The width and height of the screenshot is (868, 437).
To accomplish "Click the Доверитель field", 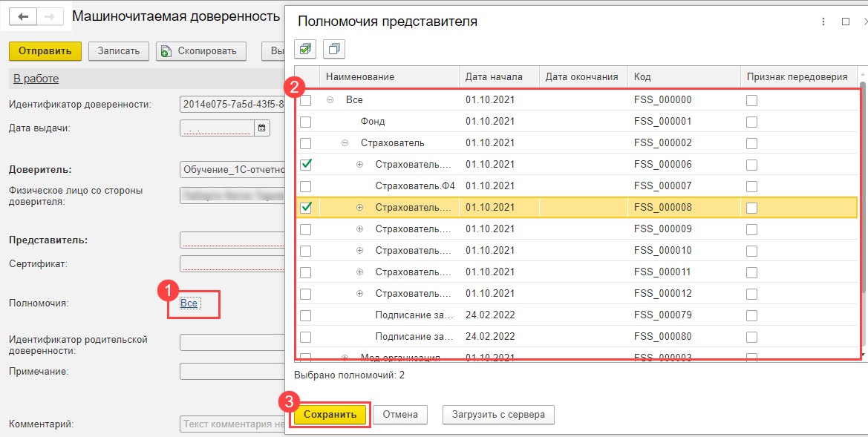I will 232,169.
